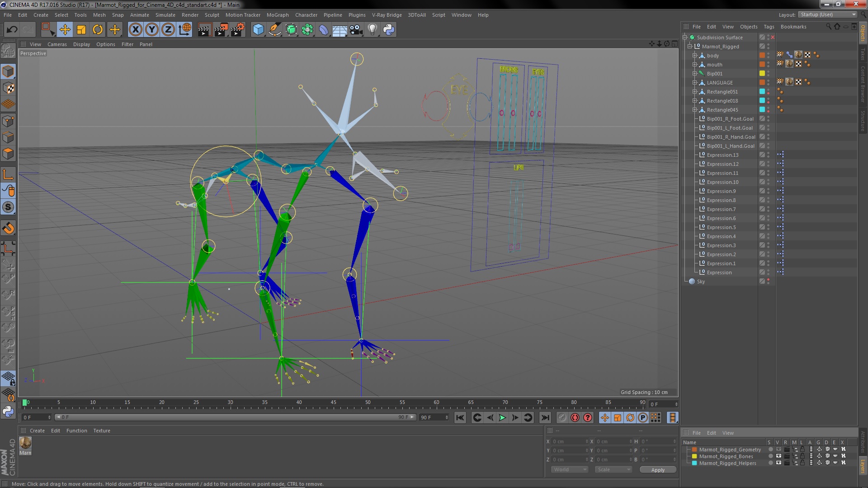
Task: Switch to Texture mode
Action: point(8,88)
